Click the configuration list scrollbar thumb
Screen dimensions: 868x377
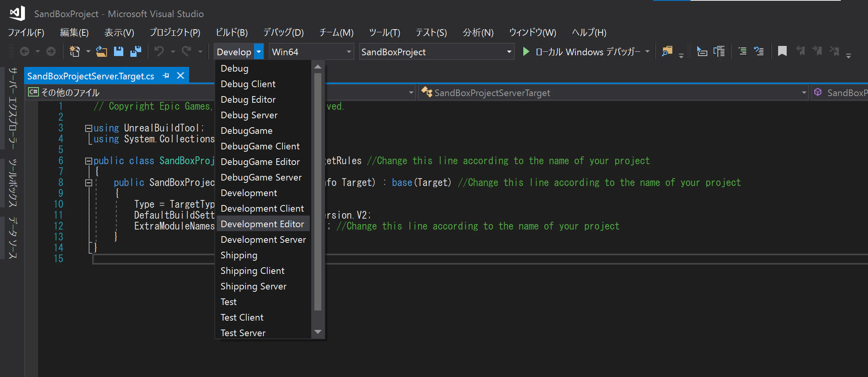[318, 192]
